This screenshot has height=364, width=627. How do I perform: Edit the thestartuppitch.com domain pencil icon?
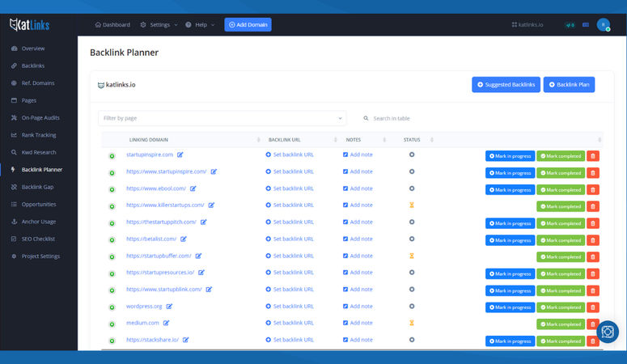pos(204,222)
